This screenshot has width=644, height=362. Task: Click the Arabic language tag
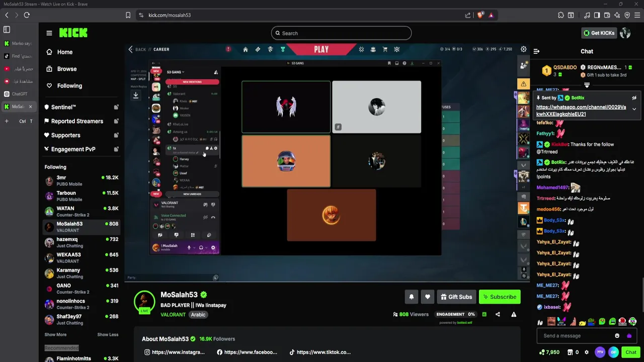coord(198,315)
